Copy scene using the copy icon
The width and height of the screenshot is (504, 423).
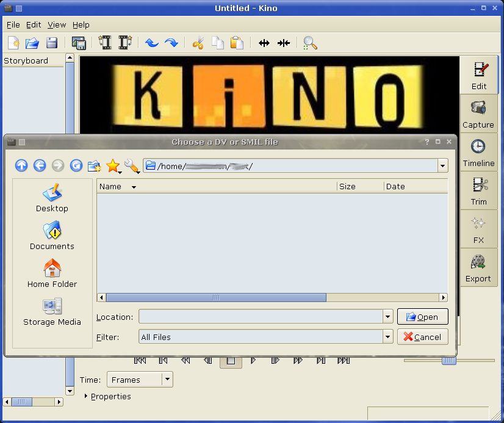pyautogui.click(x=218, y=43)
